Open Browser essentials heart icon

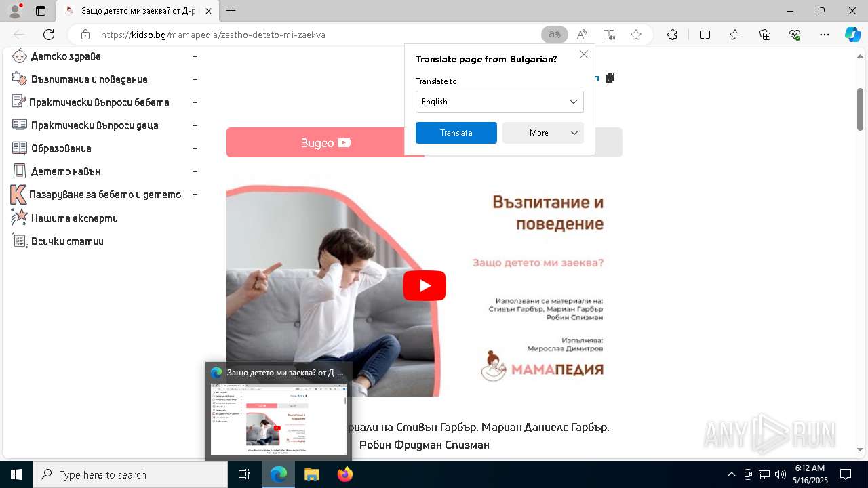(x=795, y=35)
